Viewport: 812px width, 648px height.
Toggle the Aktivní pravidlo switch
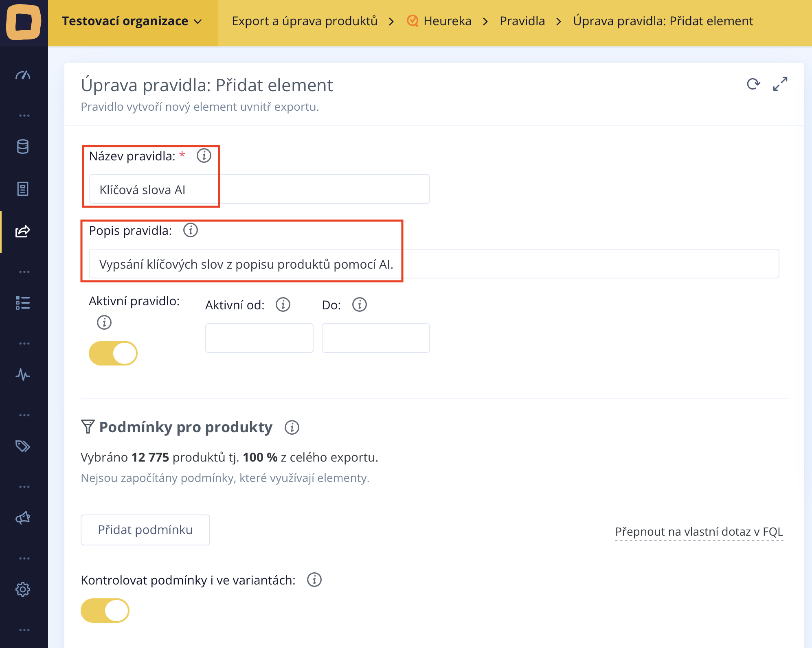113,353
